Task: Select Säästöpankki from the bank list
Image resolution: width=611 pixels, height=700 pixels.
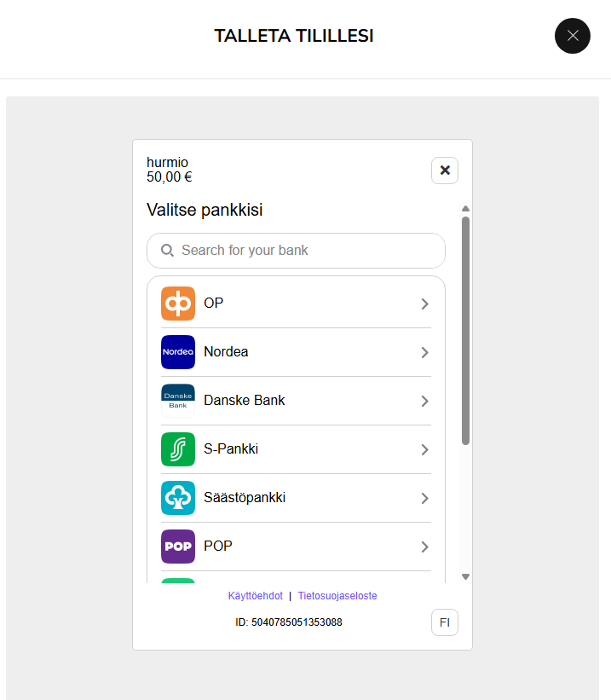Action: pos(245,498)
